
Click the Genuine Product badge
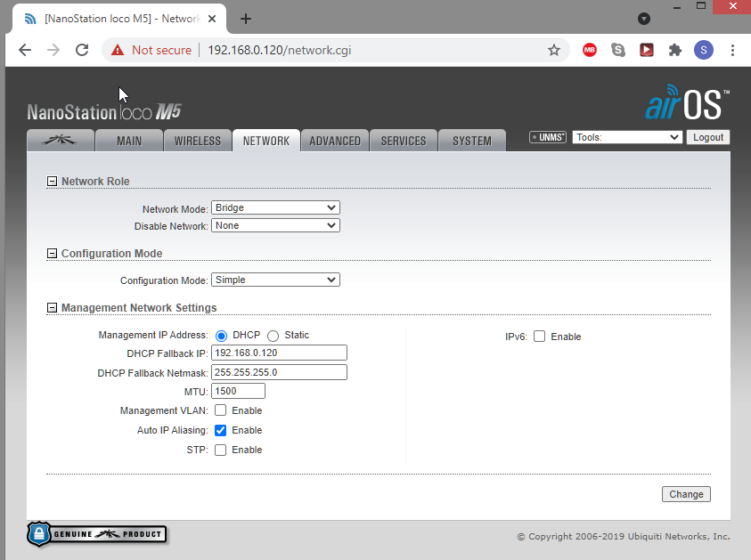pyautogui.click(x=97, y=534)
